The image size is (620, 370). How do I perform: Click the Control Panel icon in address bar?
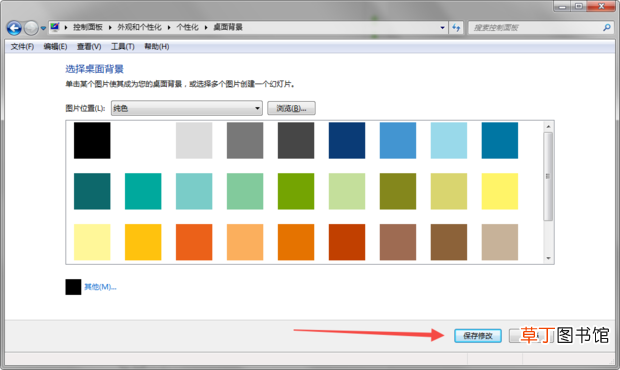(x=55, y=27)
